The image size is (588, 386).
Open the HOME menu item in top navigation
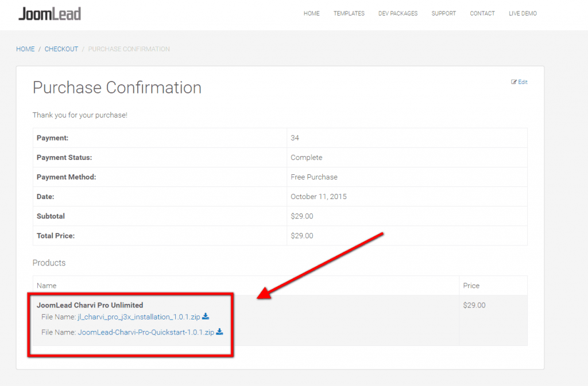click(x=311, y=13)
